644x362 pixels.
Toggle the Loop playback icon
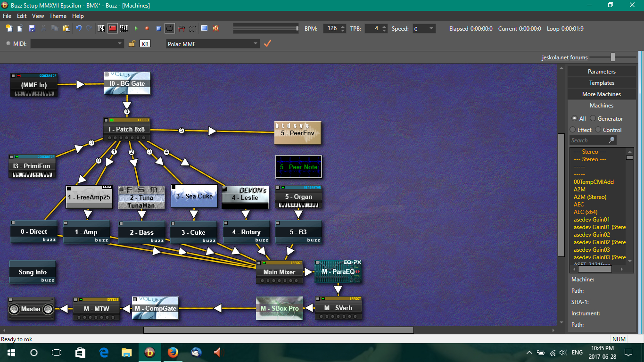click(x=170, y=28)
